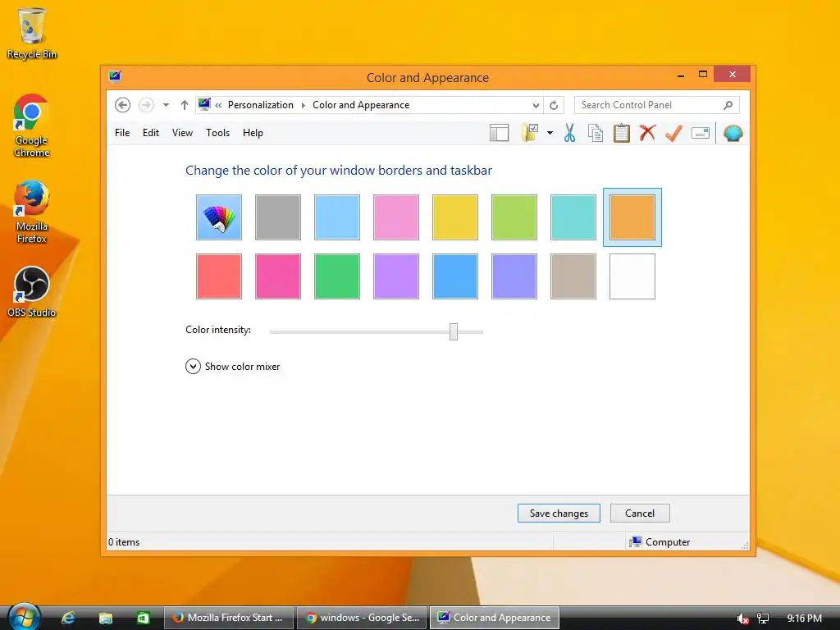Select the coral red color swatch
Image resolution: width=840 pixels, height=630 pixels.
click(218, 276)
